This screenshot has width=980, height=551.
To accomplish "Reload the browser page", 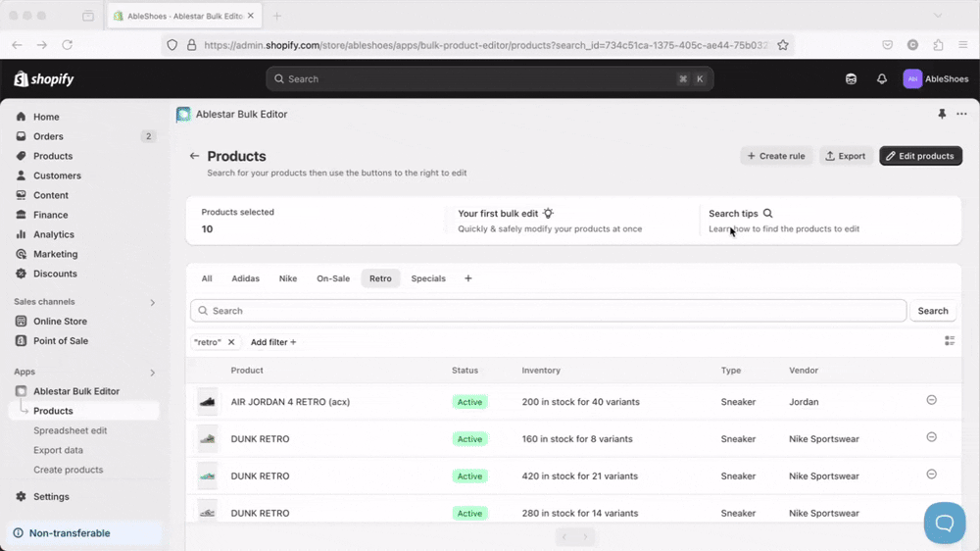I will coord(68,45).
